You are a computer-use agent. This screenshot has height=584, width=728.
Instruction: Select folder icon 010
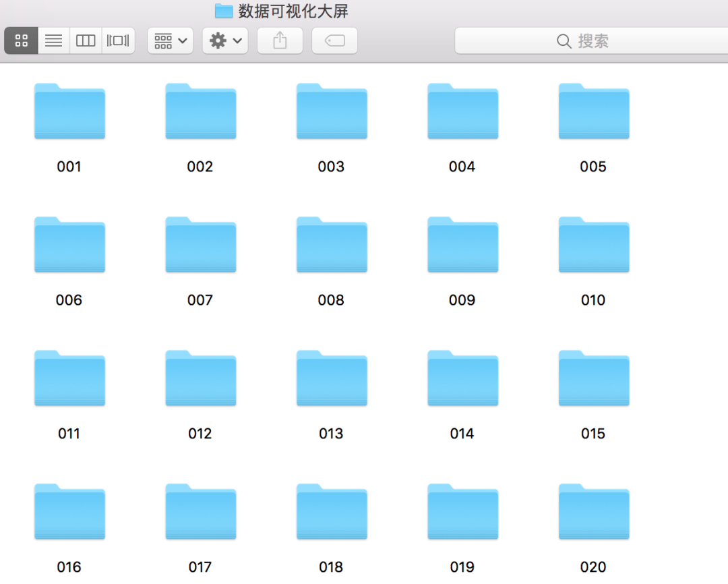pyautogui.click(x=593, y=244)
